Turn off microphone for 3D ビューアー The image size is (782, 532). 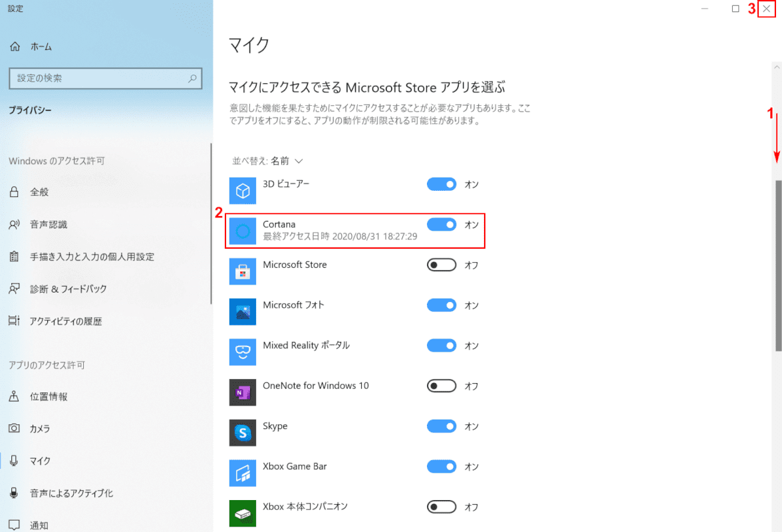[442, 184]
